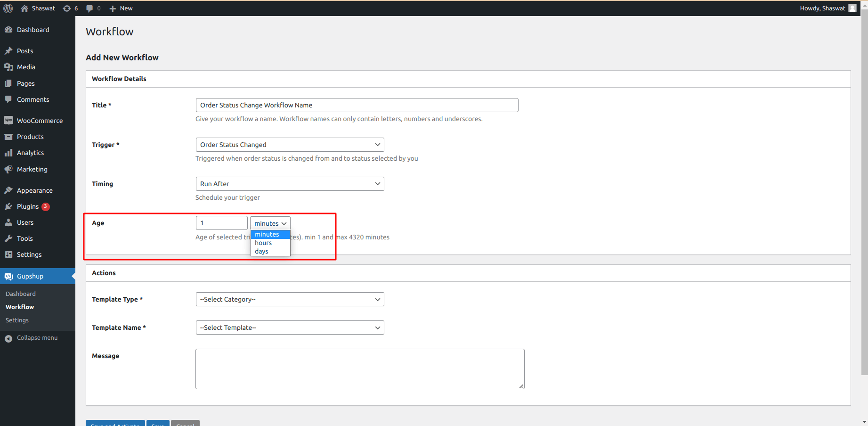Click the Marketing megaphone icon
The height and width of the screenshot is (426, 868).
8,169
